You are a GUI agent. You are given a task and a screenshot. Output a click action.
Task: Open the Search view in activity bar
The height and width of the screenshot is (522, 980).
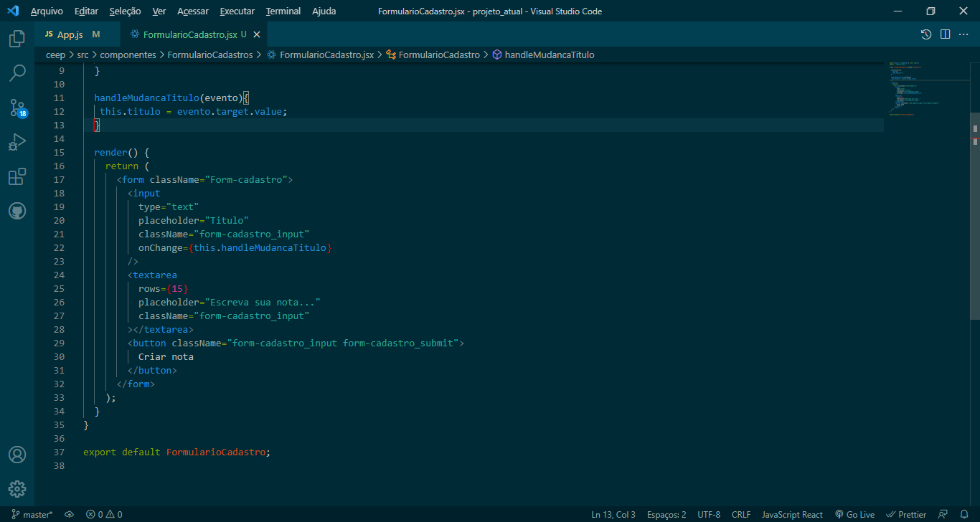click(17, 73)
